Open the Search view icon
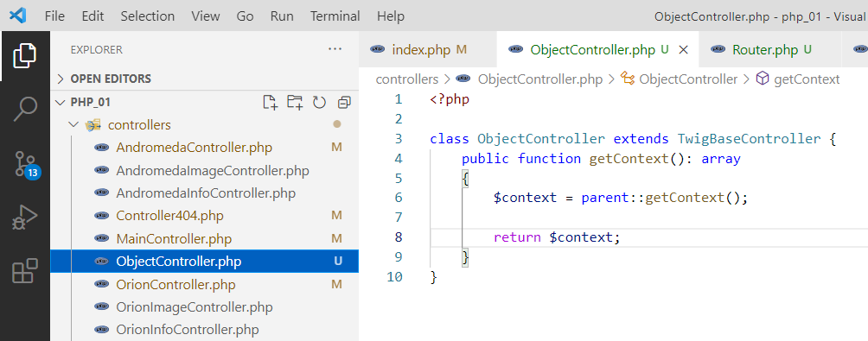The height and width of the screenshot is (341, 868). tap(25, 108)
